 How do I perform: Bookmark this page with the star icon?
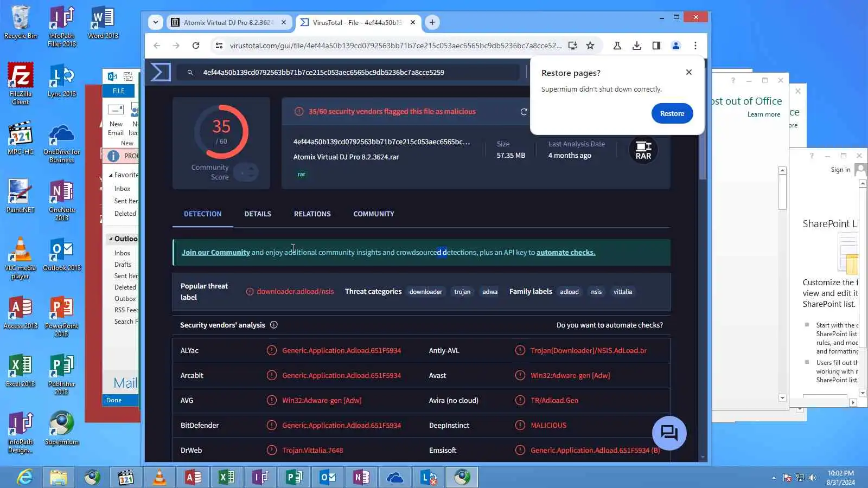pyautogui.click(x=590, y=46)
